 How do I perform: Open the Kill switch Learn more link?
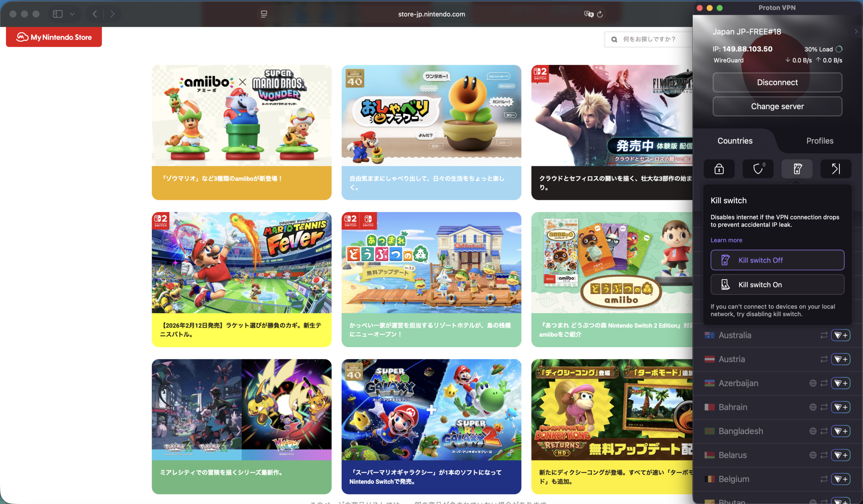click(726, 240)
